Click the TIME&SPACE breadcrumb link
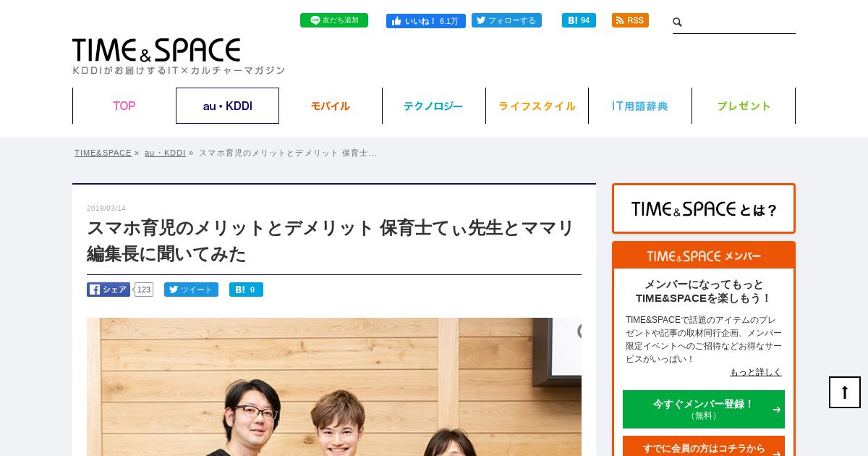868x456 pixels. (x=103, y=153)
